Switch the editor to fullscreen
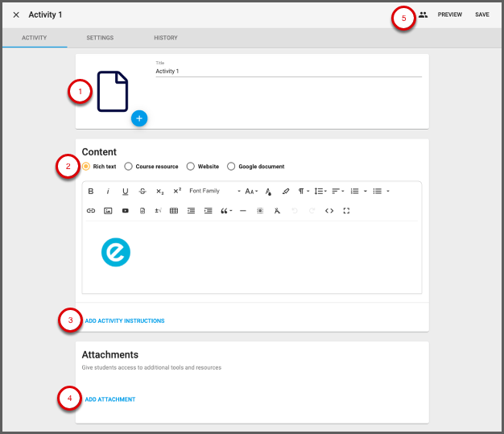The image size is (504, 434). point(346,211)
